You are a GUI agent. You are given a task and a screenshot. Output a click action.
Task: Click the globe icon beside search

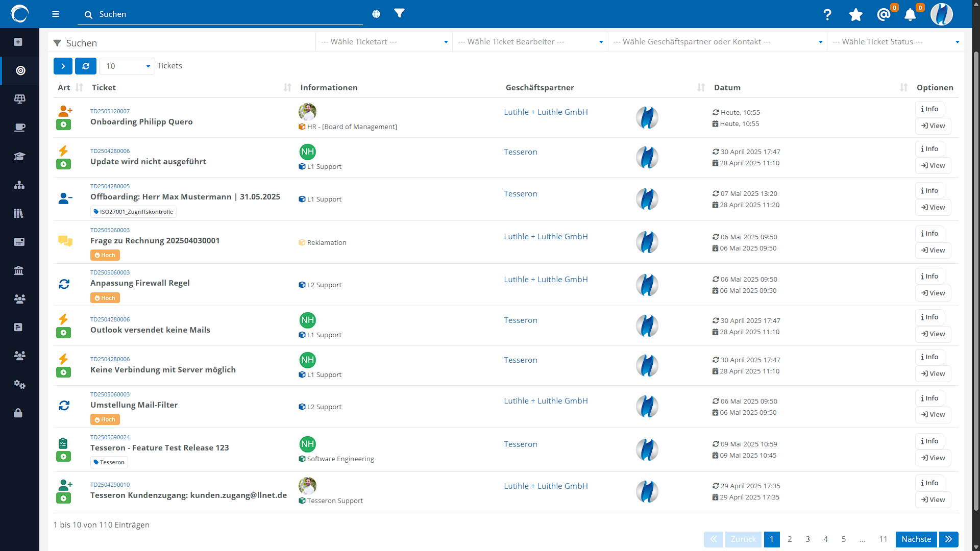pyautogui.click(x=376, y=14)
